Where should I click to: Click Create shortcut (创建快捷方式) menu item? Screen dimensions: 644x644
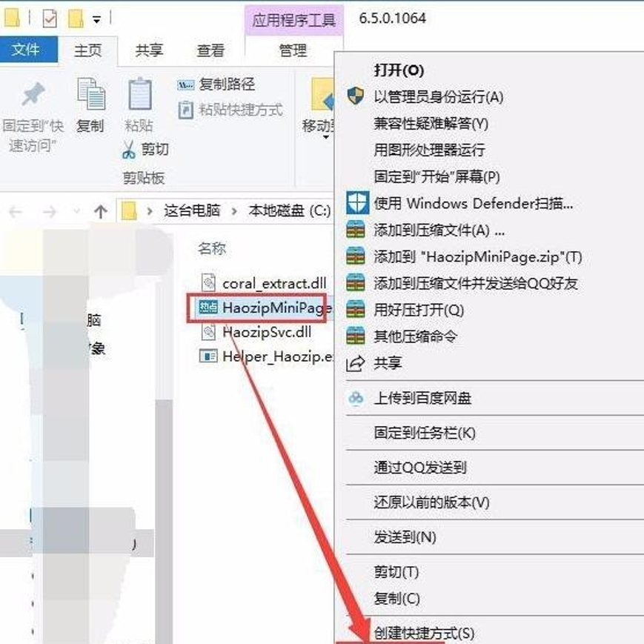tap(424, 633)
